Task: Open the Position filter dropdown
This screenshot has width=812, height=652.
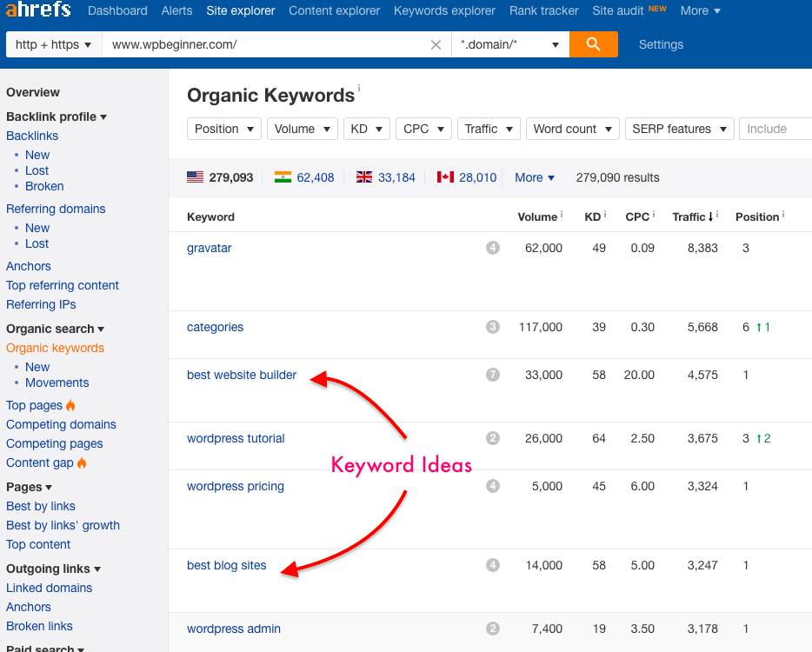Action: tap(224, 129)
